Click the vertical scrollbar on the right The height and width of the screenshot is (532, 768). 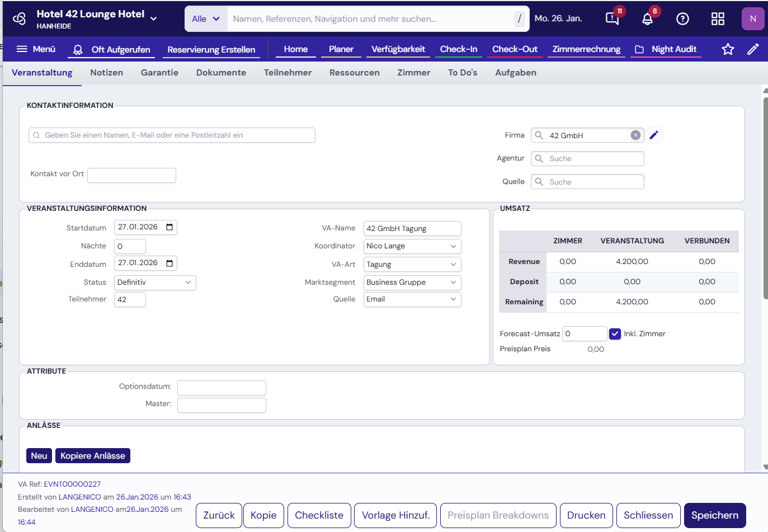point(765,196)
